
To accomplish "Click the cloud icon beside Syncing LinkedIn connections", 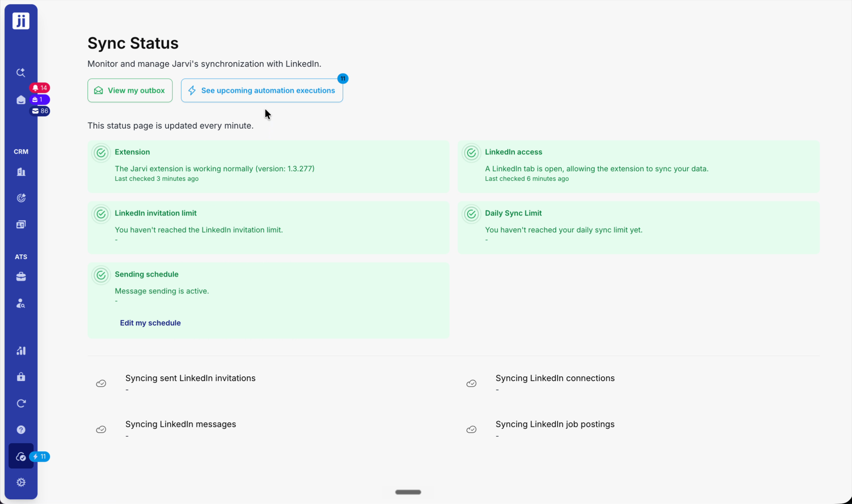I will 471,384.
